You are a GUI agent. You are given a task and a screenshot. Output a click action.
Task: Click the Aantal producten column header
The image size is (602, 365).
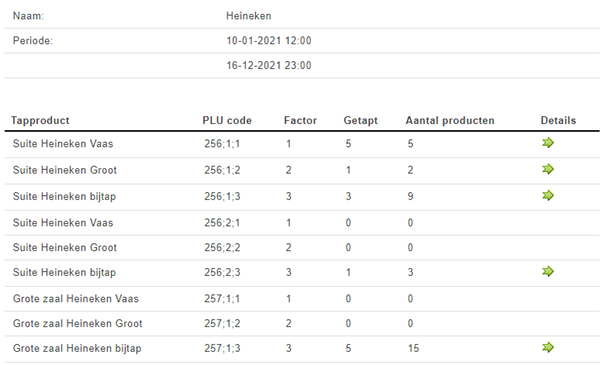pos(450,121)
